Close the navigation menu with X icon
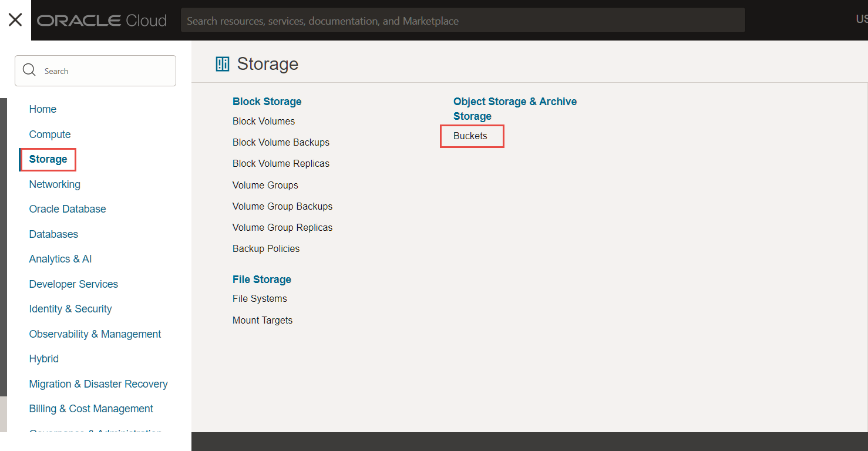Image resolution: width=868 pixels, height=451 pixels. click(x=15, y=20)
